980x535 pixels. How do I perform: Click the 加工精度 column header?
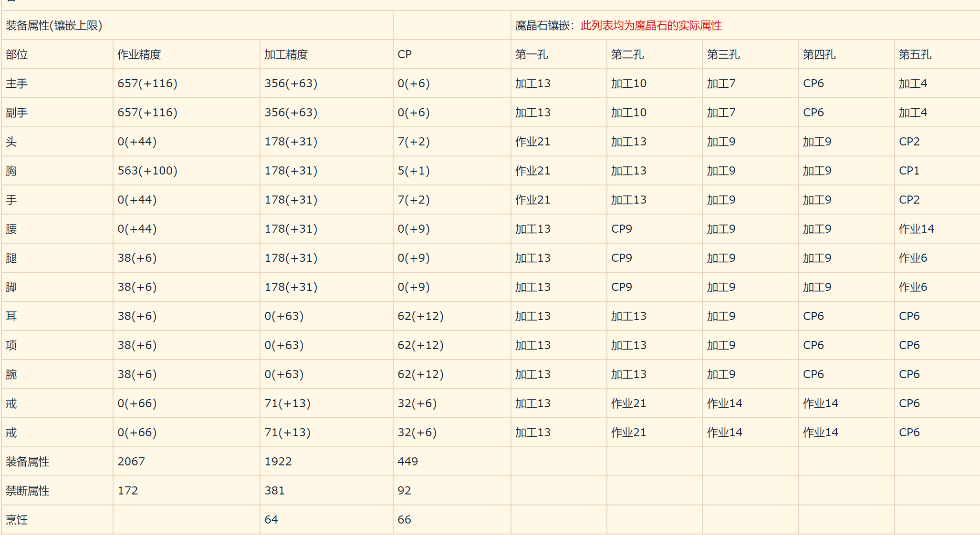tap(286, 54)
